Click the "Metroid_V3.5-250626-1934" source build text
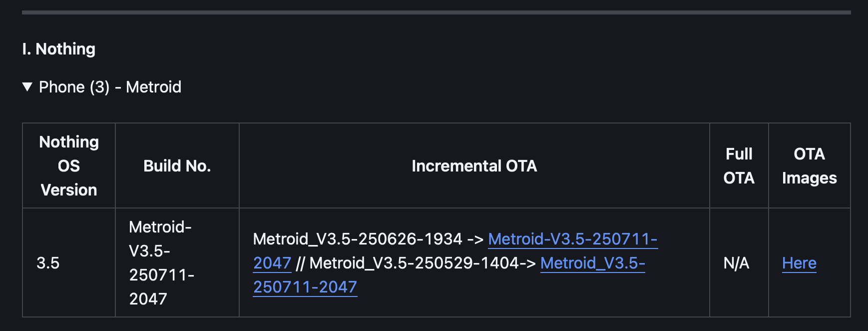Viewport: 868px width, 331px height. (x=358, y=239)
